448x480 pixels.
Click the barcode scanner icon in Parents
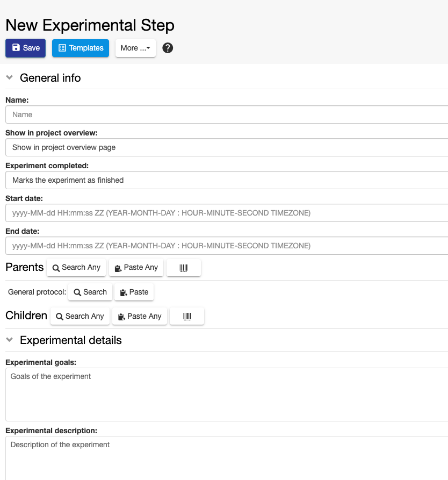pos(184,268)
